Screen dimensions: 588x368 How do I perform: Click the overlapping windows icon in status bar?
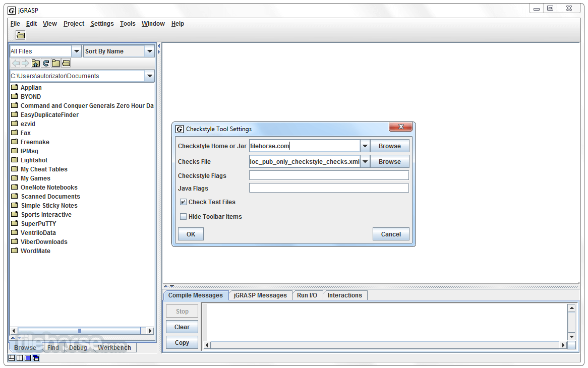point(36,358)
